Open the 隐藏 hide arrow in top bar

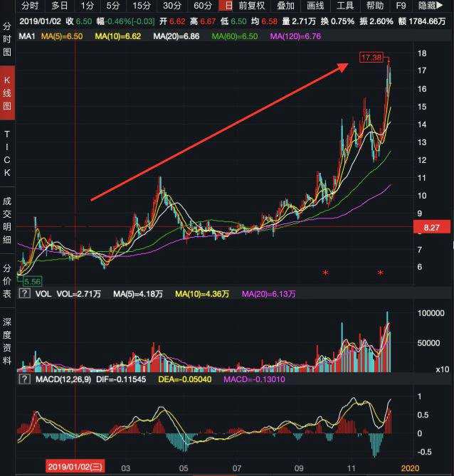[x=431, y=6]
